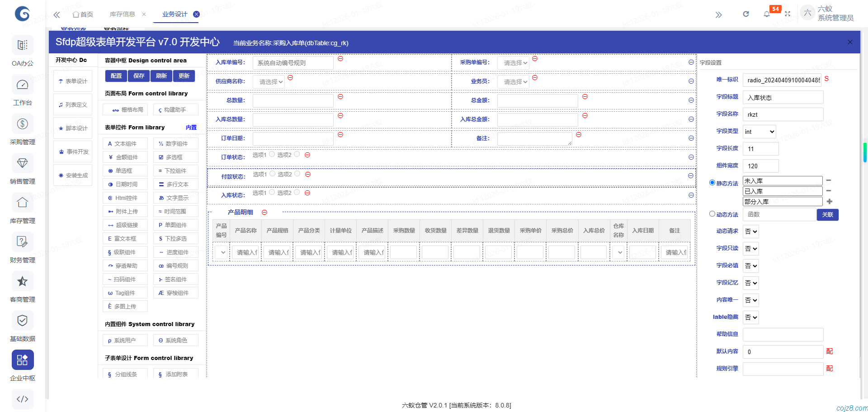This screenshot has width=868, height=412.
Task: Select the 静态方法 radio button
Action: 712,182
